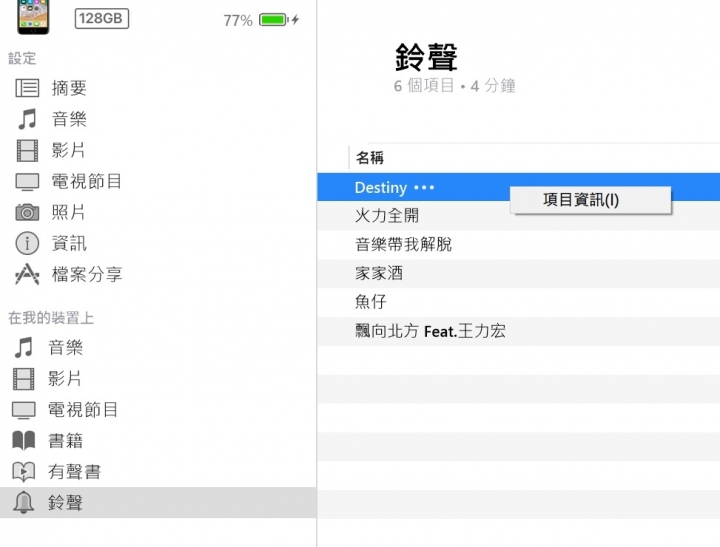This screenshot has width=720, height=547.
Task: Select the 家家酒 ringtone row
Action: pyautogui.click(x=518, y=273)
